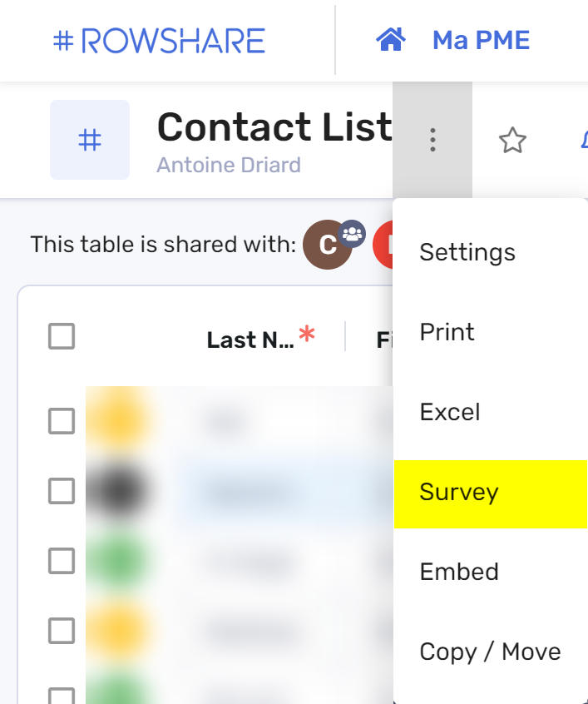The height and width of the screenshot is (704, 588).
Task: Click the three-dot more options icon
Action: coord(432,140)
